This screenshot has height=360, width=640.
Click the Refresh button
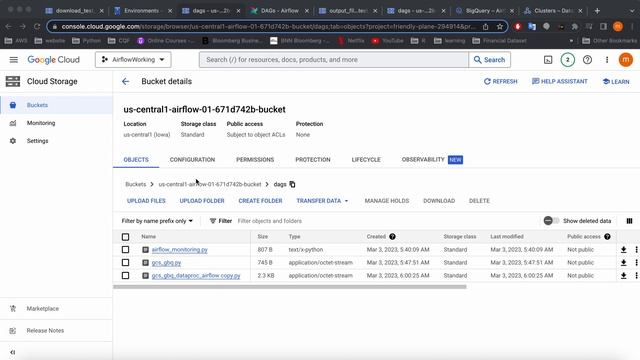[500, 82]
